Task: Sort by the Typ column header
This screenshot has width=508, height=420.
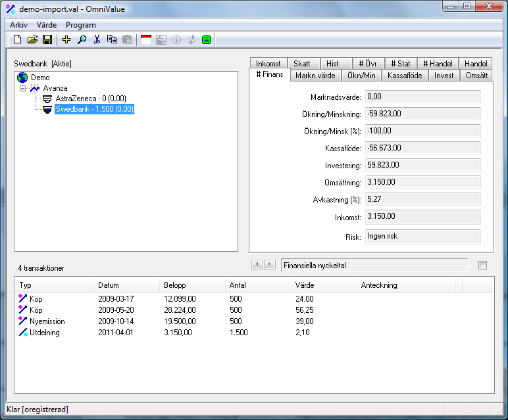Action: pos(54,285)
